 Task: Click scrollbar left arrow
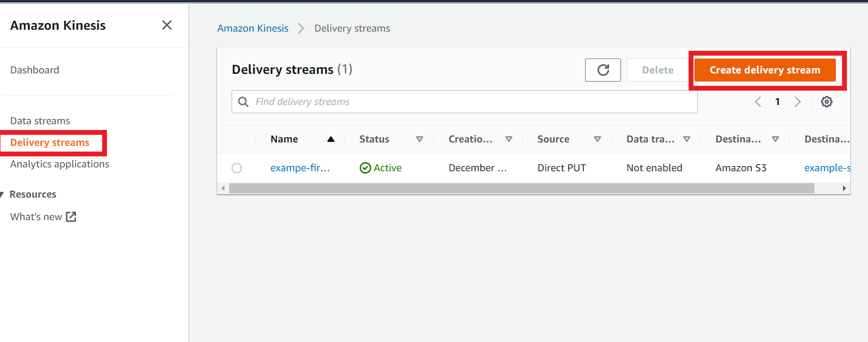[x=223, y=189]
